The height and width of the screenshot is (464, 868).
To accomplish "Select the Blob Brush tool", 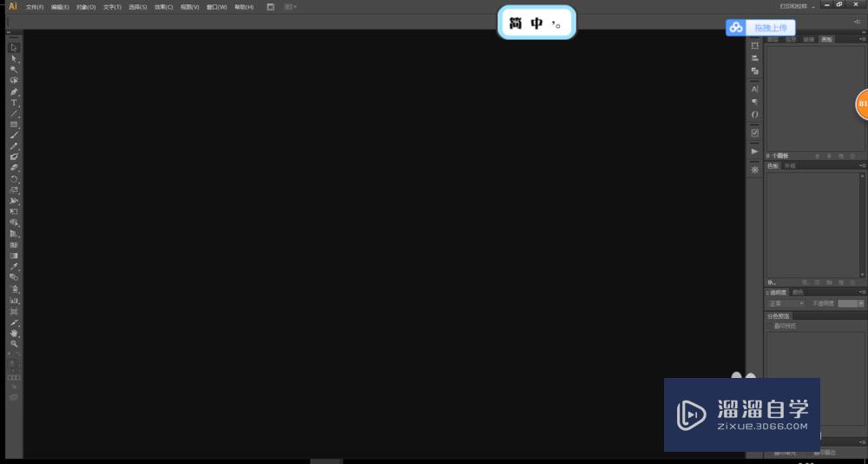I will (15, 157).
